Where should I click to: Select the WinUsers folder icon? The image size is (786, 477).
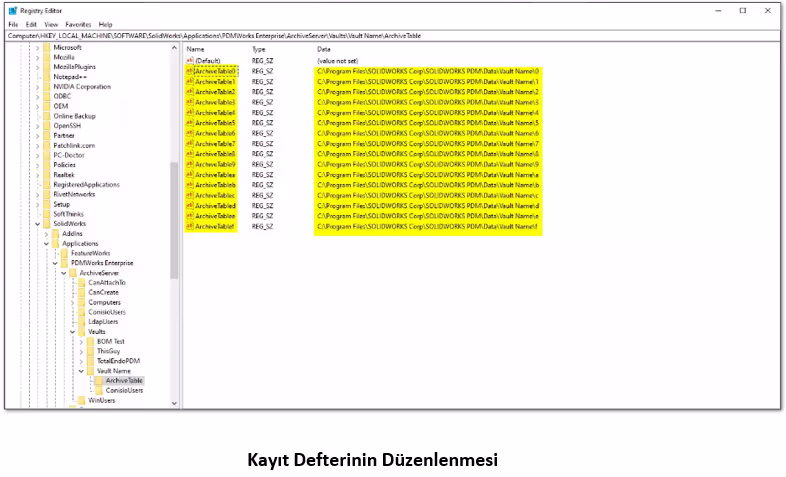(x=82, y=400)
